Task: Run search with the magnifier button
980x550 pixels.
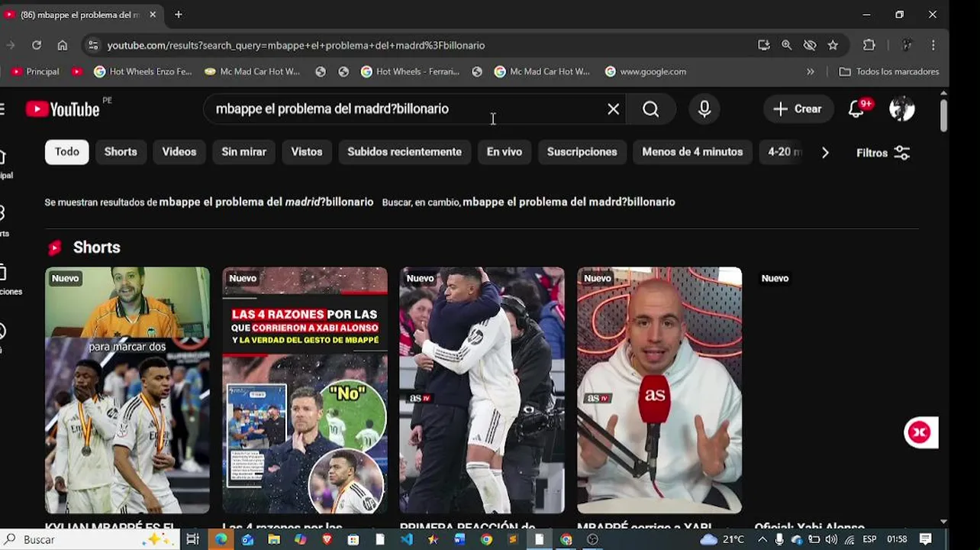Action: pyautogui.click(x=650, y=109)
